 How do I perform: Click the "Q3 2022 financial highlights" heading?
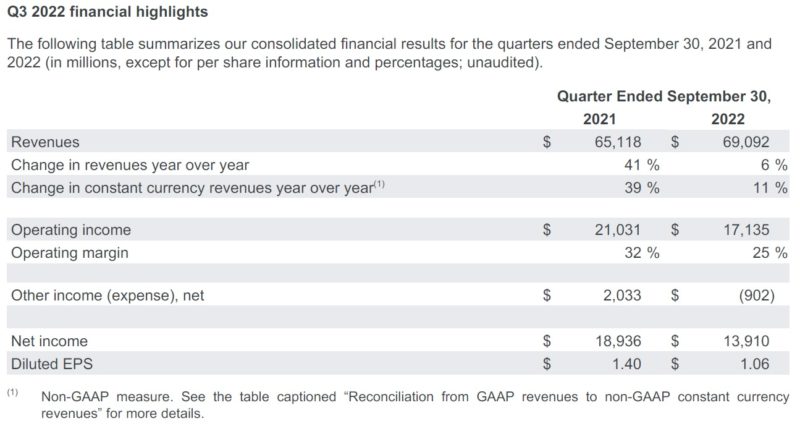(x=108, y=13)
